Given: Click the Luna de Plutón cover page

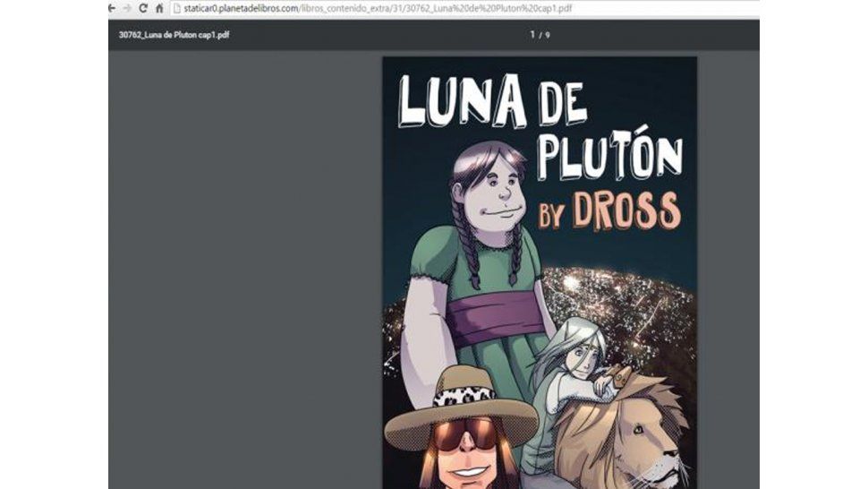Looking at the screenshot, I should [x=540, y=272].
